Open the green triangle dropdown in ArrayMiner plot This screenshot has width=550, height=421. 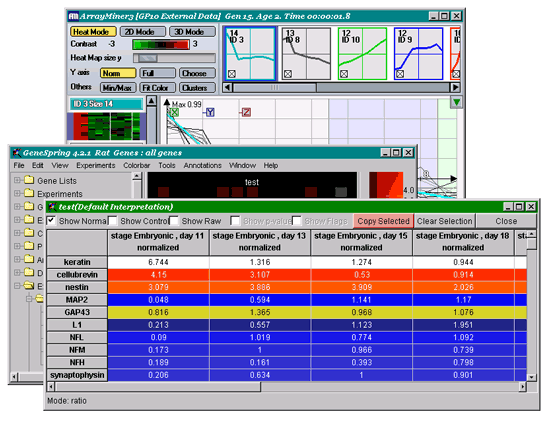(x=456, y=102)
